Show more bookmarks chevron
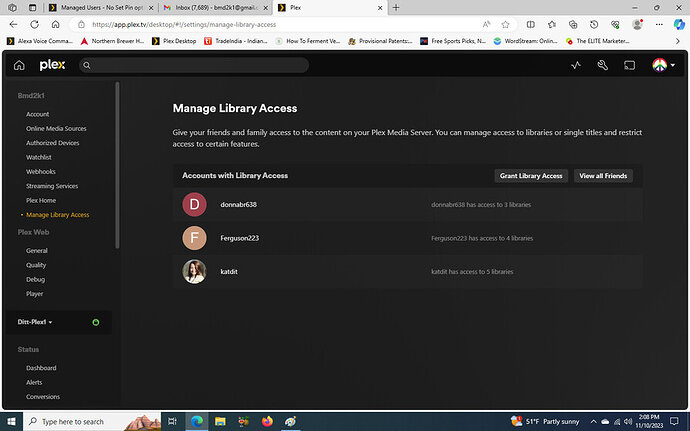The width and height of the screenshot is (690, 431). (677, 41)
